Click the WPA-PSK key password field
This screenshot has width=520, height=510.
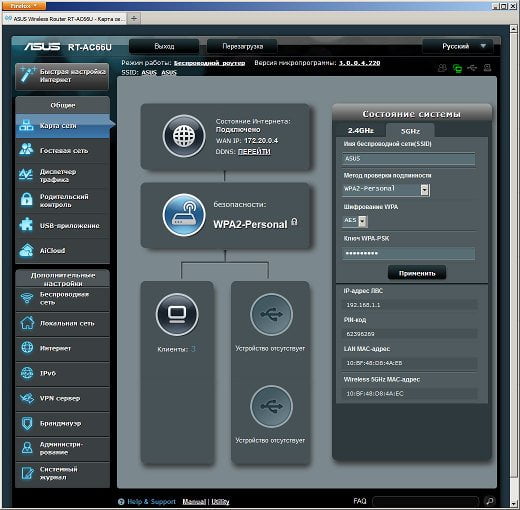pyautogui.click(x=409, y=253)
